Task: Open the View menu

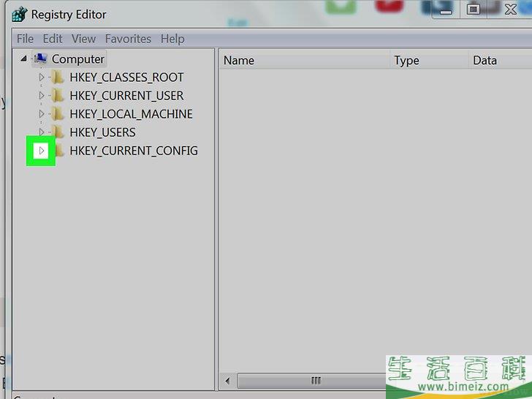Action: point(83,39)
